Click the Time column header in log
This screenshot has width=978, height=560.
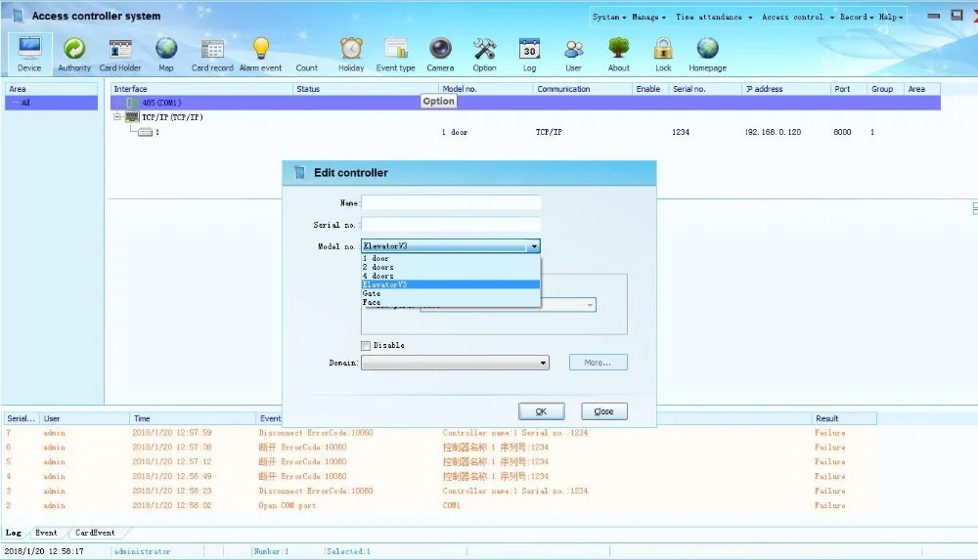193,418
